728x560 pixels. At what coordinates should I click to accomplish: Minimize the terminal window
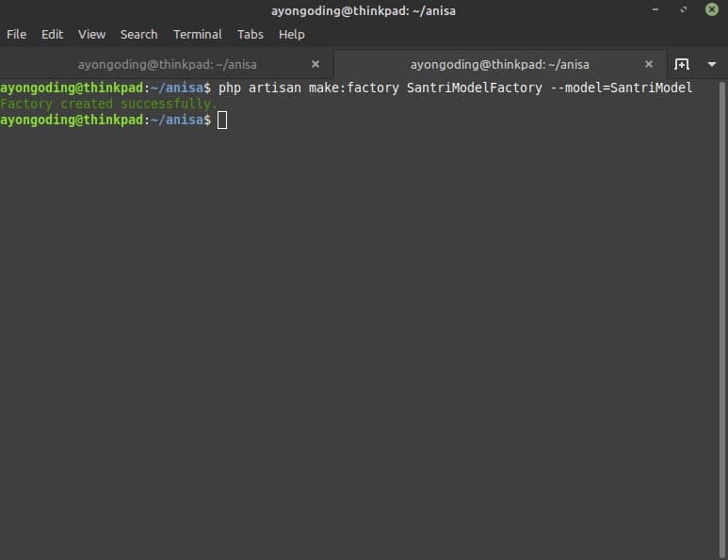[x=655, y=9]
